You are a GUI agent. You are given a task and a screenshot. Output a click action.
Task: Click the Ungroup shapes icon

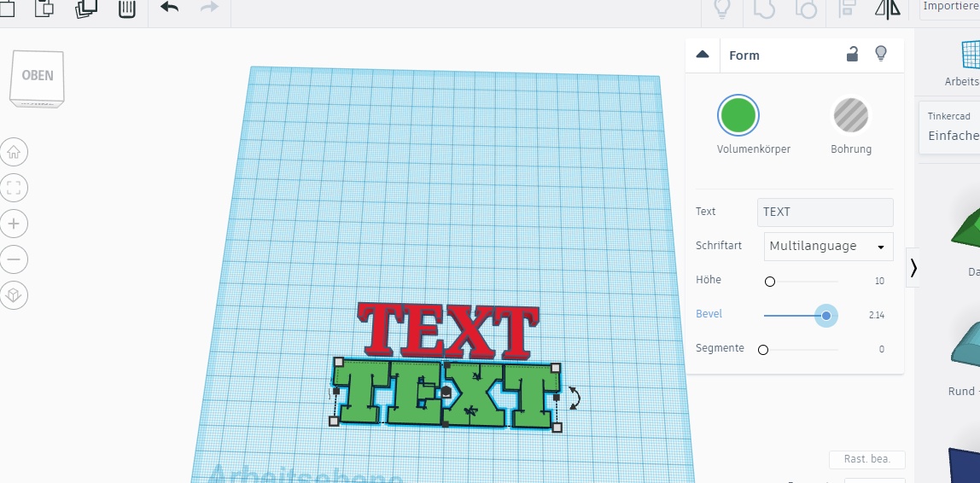click(806, 9)
